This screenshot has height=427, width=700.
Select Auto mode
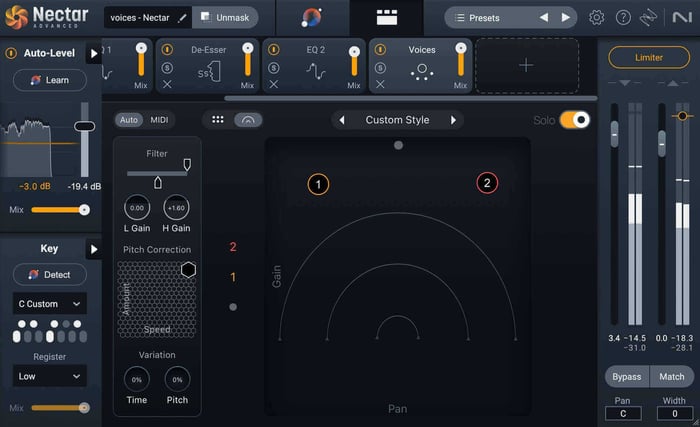click(129, 120)
